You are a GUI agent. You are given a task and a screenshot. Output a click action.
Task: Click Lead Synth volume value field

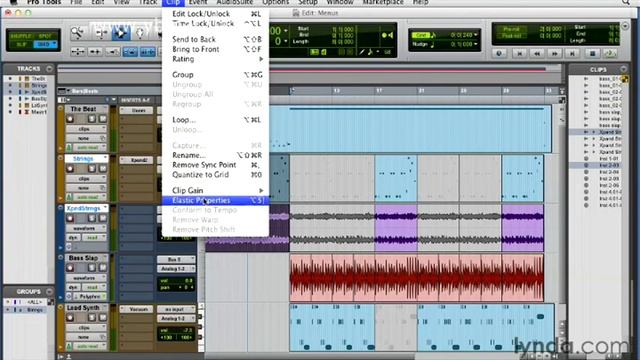[176, 331]
